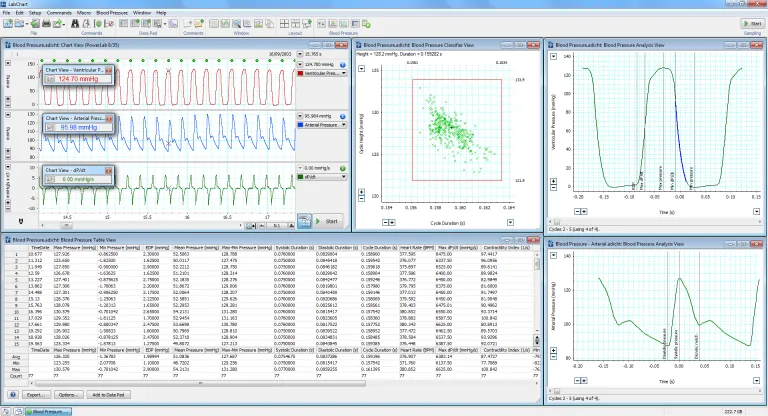Close the dP/dt mini window
768x416 pixels.
pyautogui.click(x=108, y=171)
